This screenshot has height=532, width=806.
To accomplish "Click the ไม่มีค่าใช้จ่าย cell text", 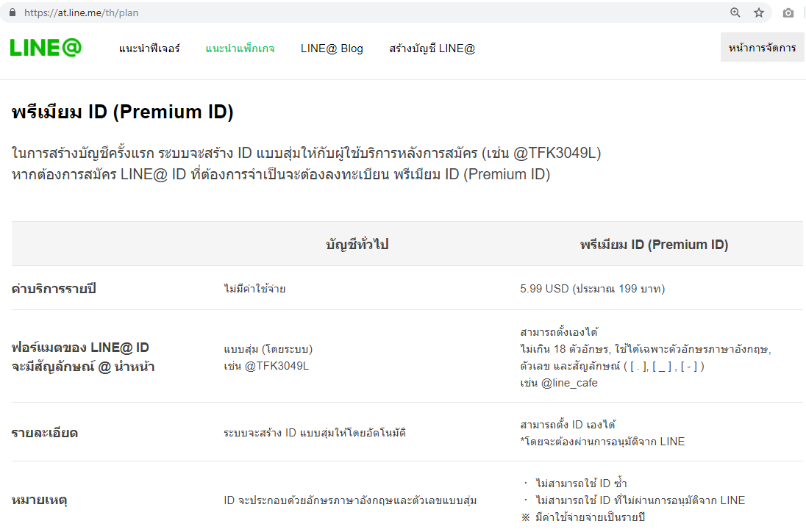I will [x=255, y=289].
